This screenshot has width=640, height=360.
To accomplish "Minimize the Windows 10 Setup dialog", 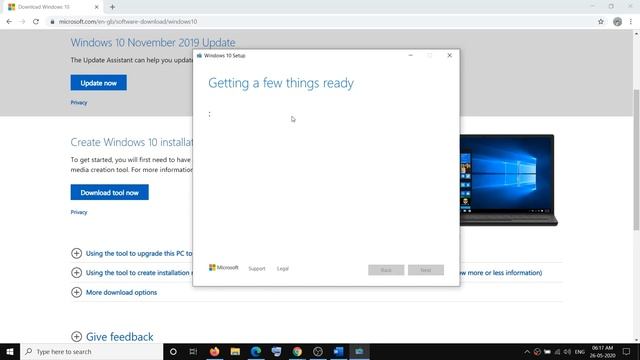I will (411, 55).
